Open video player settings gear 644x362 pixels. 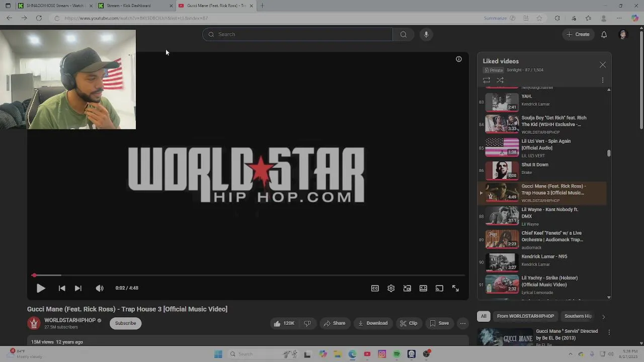(x=391, y=288)
